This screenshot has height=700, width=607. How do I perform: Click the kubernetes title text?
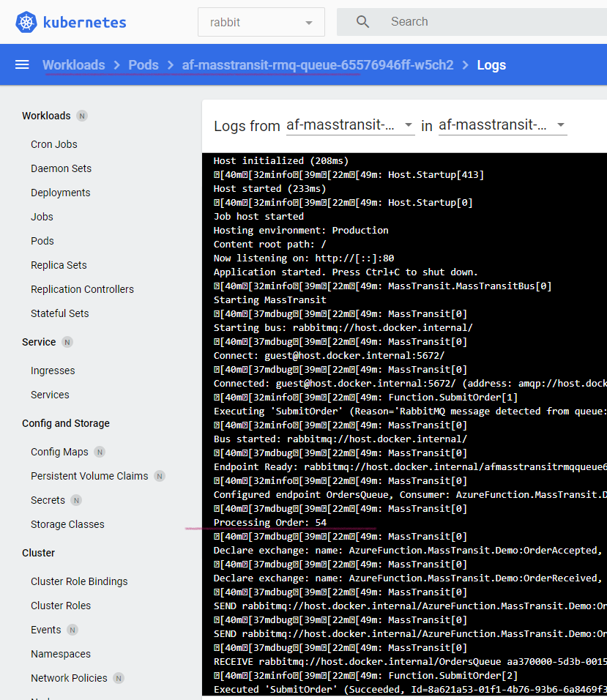click(85, 22)
